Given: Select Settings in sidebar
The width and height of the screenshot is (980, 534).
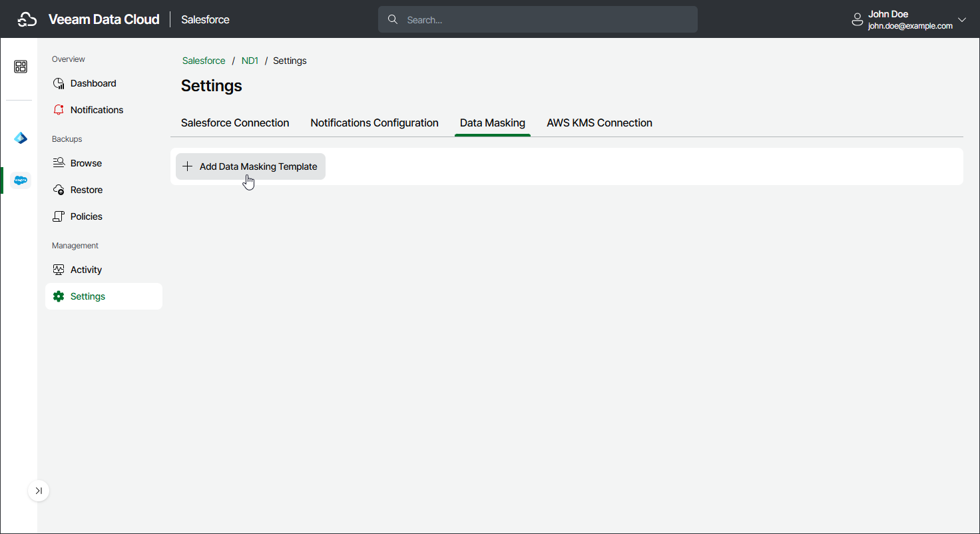Looking at the screenshot, I should pyautogui.click(x=104, y=296).
